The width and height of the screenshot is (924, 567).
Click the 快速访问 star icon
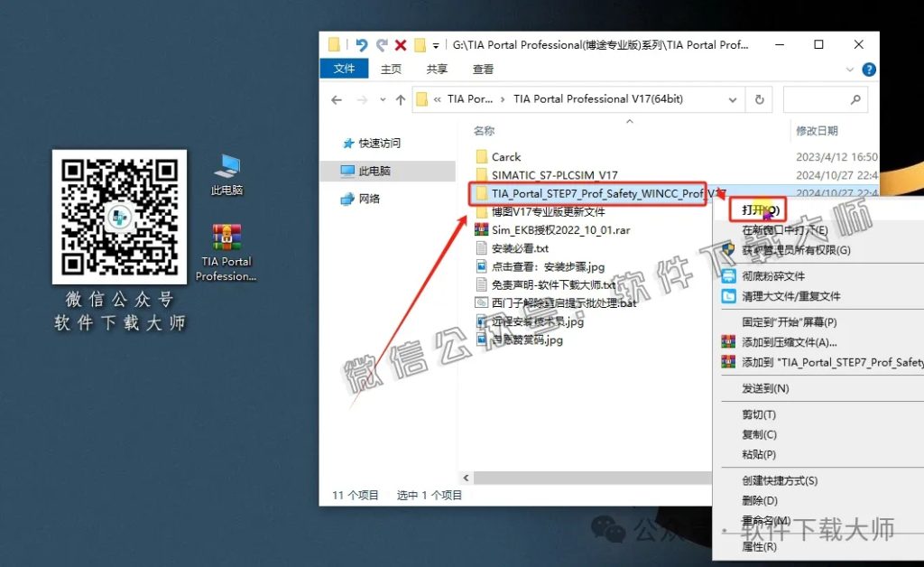(x=348, y=143)
